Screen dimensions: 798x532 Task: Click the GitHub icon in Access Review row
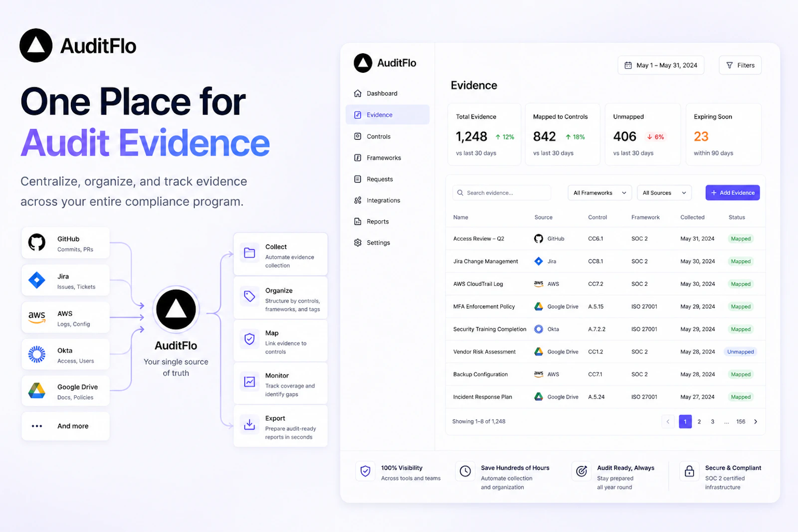(x=539, y=239)
